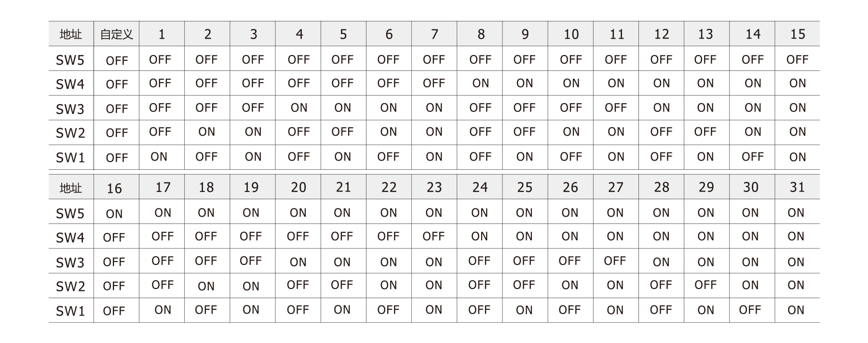The width and height of the screenshot is (868, 343).
Task: Select SW5 OFF cell in 自定义 column
Action: tap(117, 61)
